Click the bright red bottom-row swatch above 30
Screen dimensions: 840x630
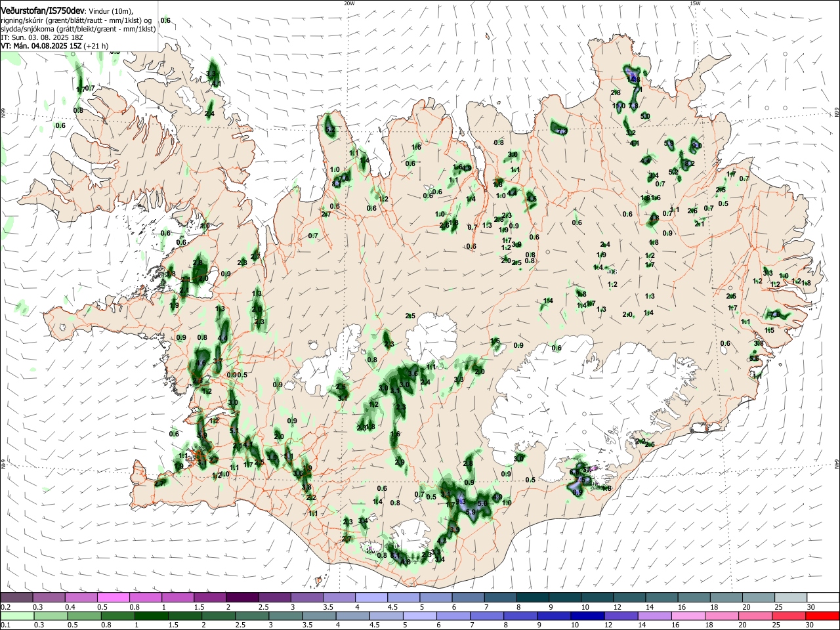pyautogui.click(x=824, y=616)
